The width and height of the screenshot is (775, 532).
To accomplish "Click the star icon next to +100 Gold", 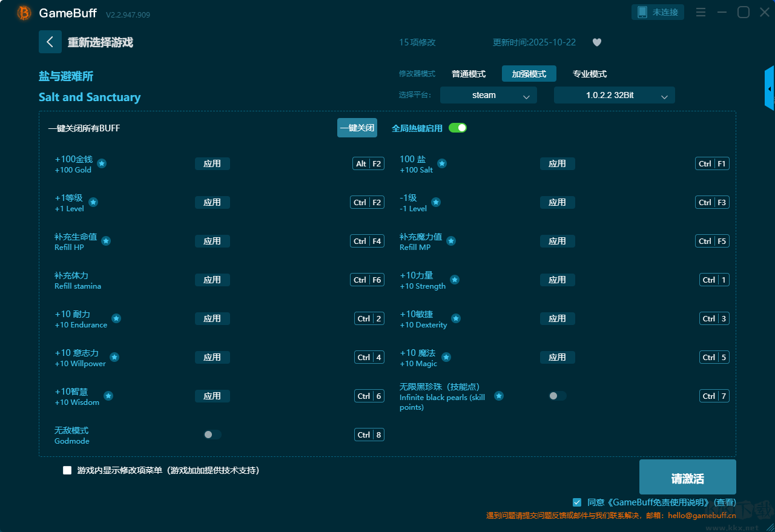I will click(102, 163).
